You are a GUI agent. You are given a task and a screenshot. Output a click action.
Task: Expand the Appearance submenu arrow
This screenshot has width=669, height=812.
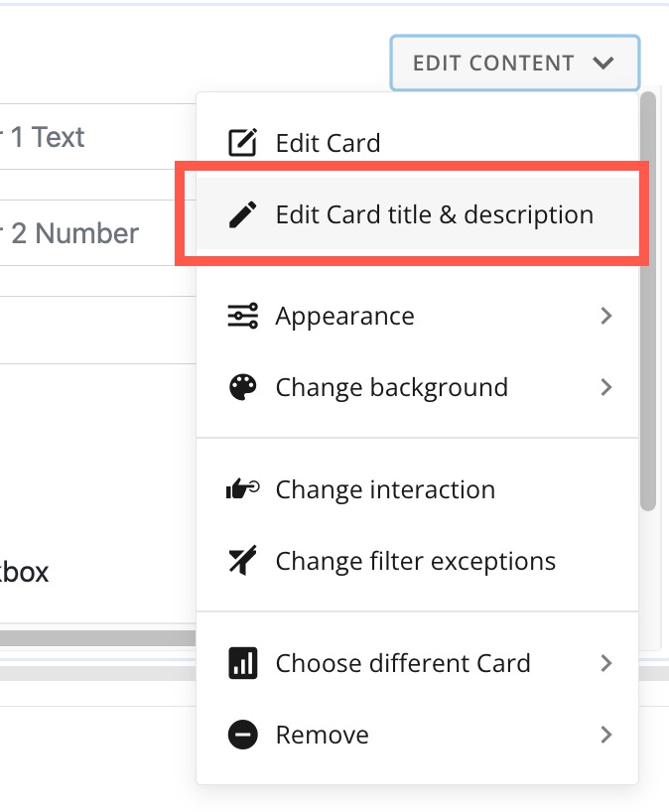(607, 316)
